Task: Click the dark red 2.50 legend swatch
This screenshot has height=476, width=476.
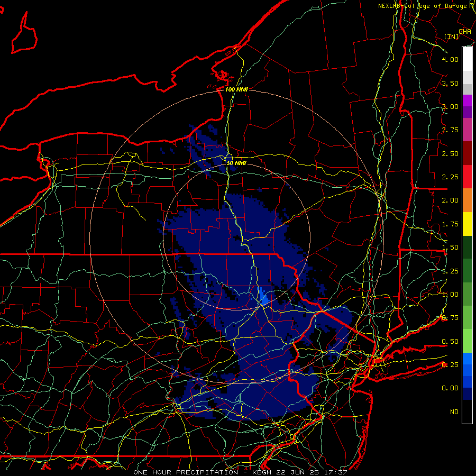Action: click(x=467, y=153)
